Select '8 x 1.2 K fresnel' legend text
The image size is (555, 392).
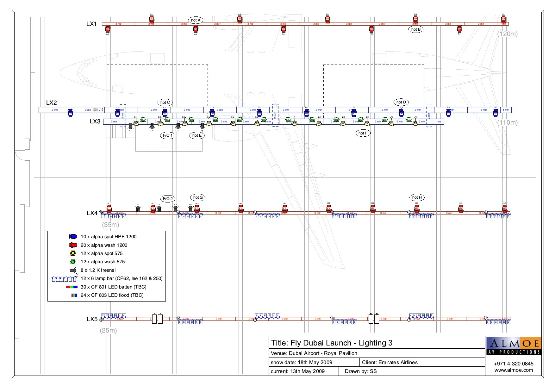pos(98,270)
